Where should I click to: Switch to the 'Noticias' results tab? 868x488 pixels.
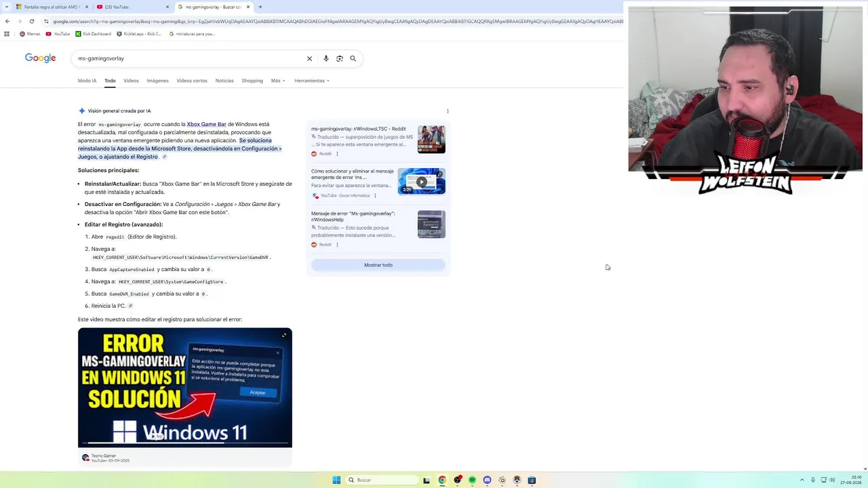224,81
